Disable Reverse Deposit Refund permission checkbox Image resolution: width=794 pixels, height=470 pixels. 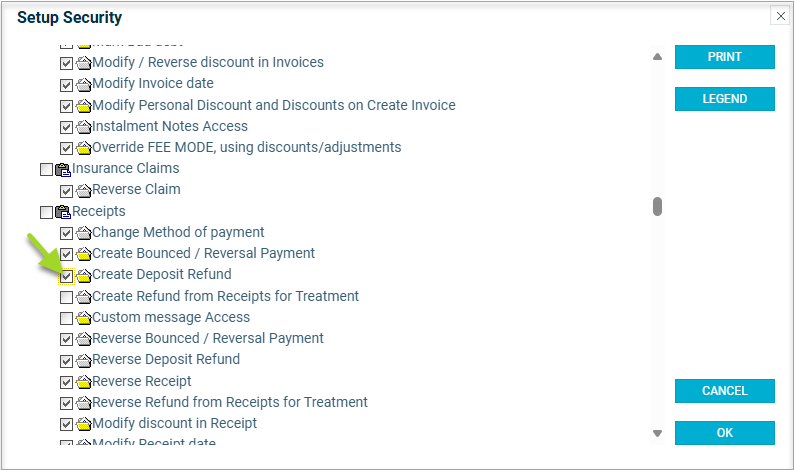click(66, 360)
